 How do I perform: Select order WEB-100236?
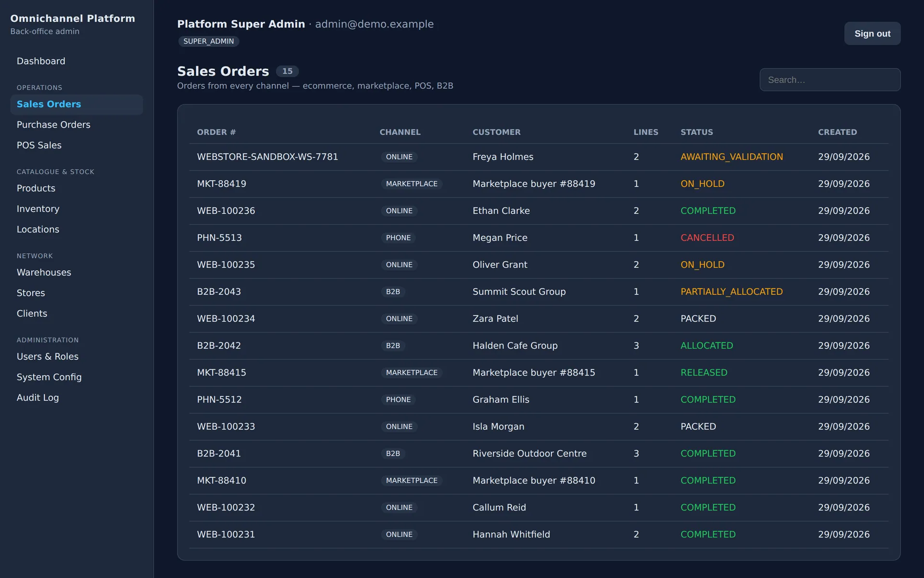coord(226,211)
